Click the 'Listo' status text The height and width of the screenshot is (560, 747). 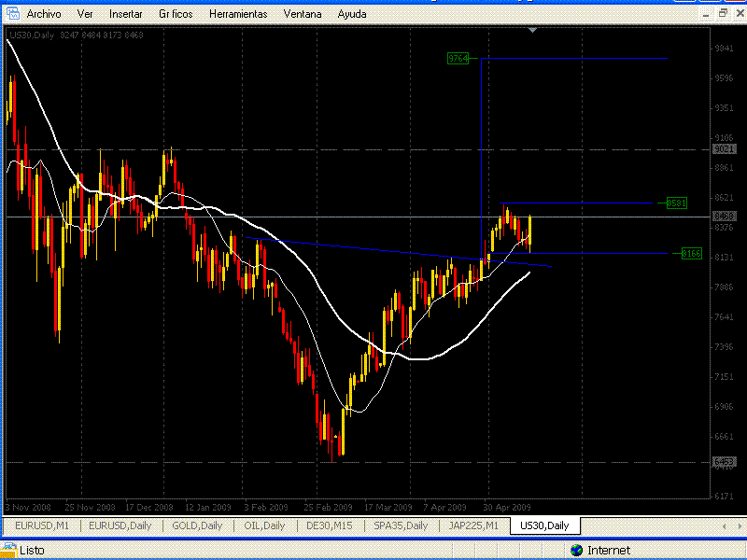(x=32, y=550)
